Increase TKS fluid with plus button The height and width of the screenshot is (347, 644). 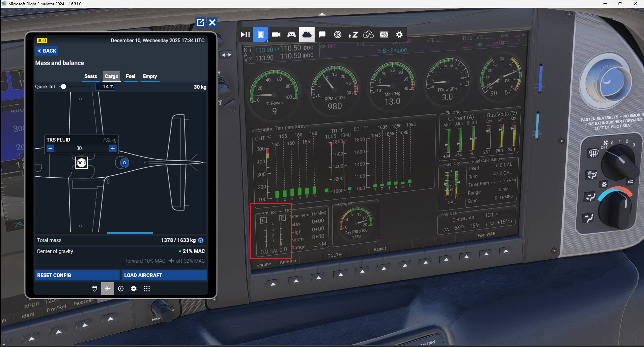click(x=113, y=148)
